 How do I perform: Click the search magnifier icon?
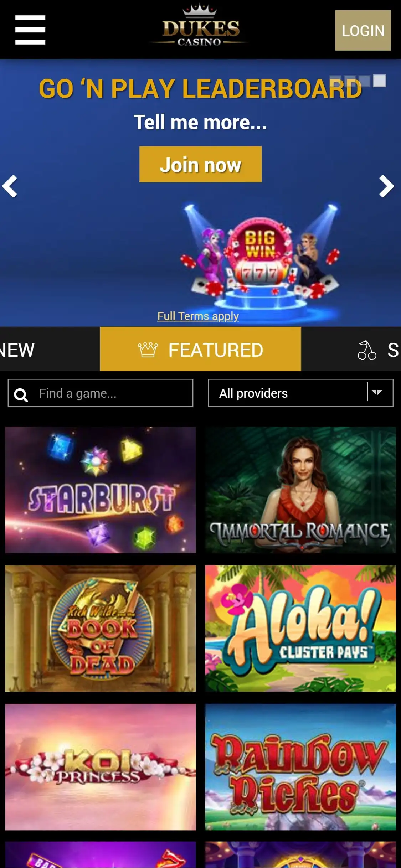tap(21, 395)
